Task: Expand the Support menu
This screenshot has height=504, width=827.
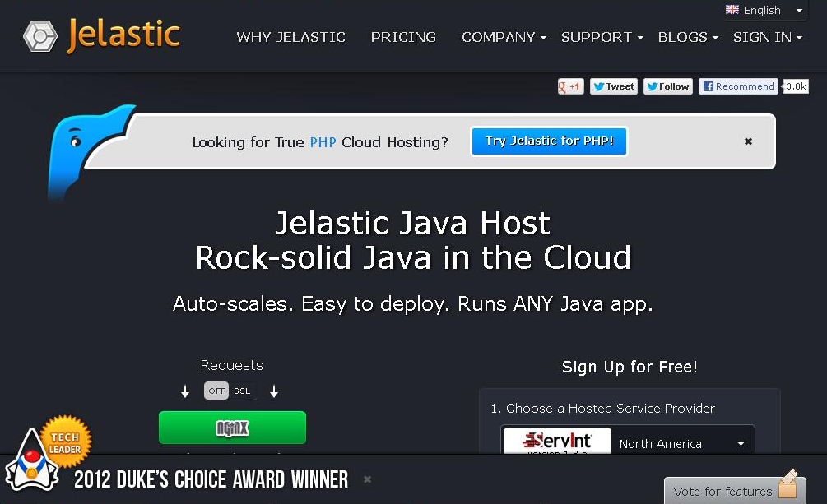Action: pyautogui.click(x=602, y=37)
